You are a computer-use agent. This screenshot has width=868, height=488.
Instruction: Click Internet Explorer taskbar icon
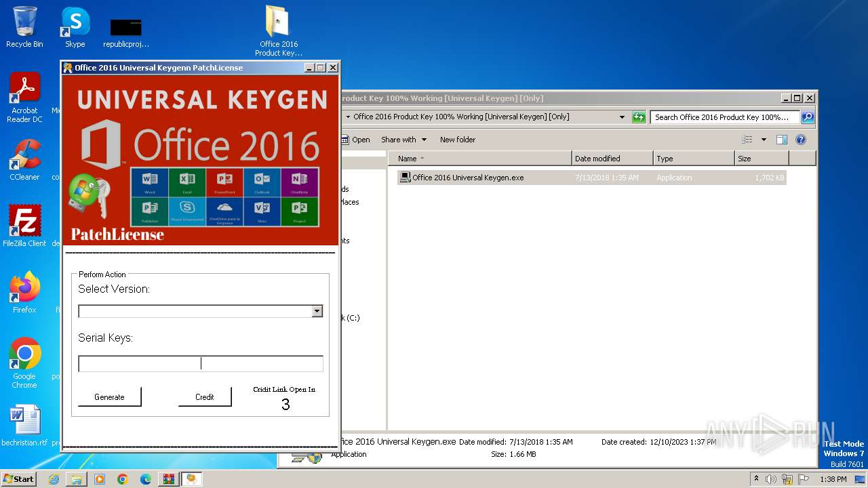(54, 479)
